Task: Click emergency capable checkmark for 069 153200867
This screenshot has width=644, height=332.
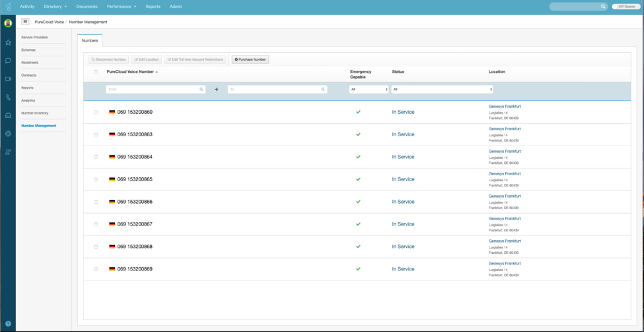Action: (x=358, y=224)
